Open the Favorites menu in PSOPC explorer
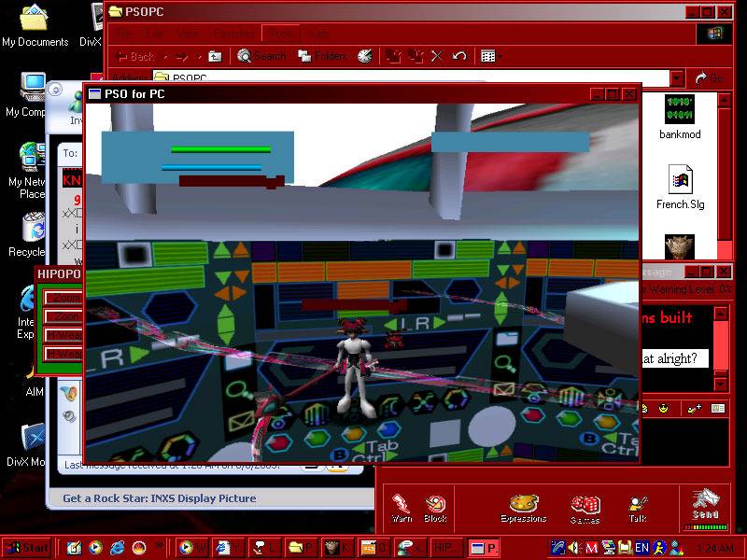Viewport: 747px width, 560px height. (x=233, y=34)
